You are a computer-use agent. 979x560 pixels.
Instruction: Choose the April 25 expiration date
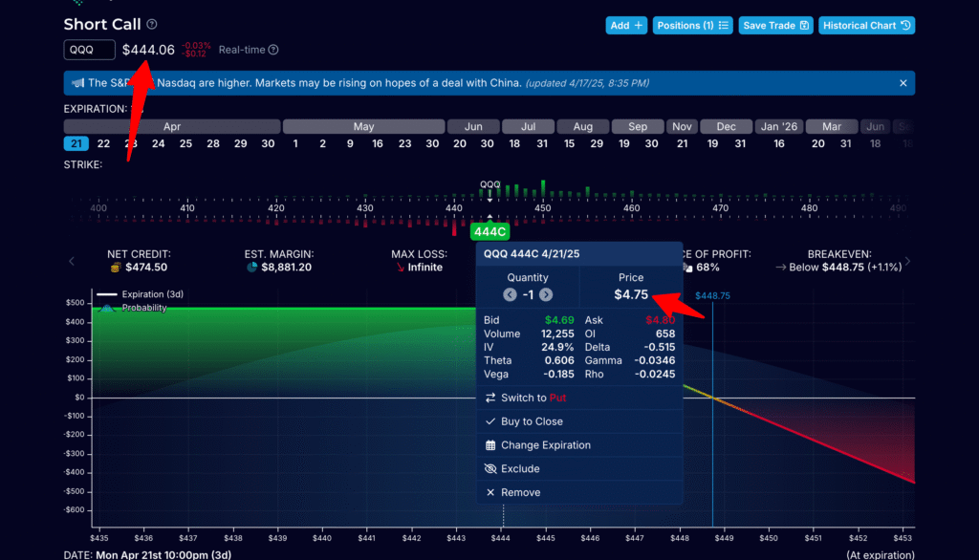point(186,143)
